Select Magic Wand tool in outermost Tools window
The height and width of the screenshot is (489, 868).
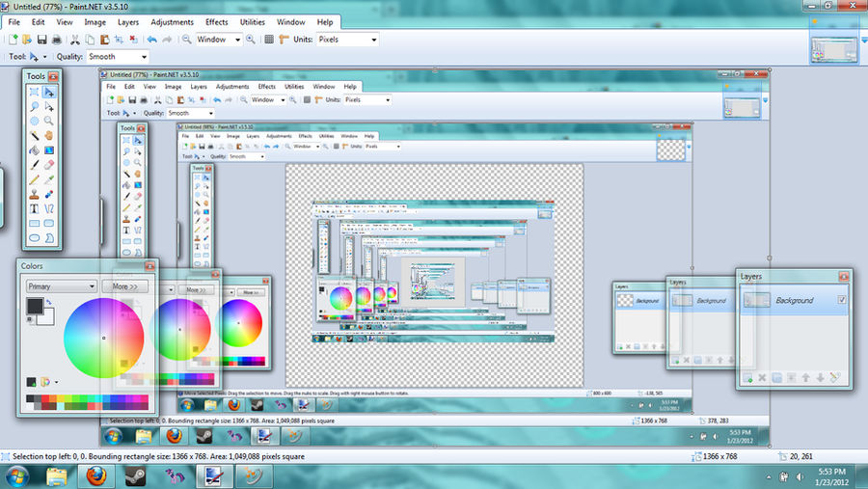(x=35, y=136)
